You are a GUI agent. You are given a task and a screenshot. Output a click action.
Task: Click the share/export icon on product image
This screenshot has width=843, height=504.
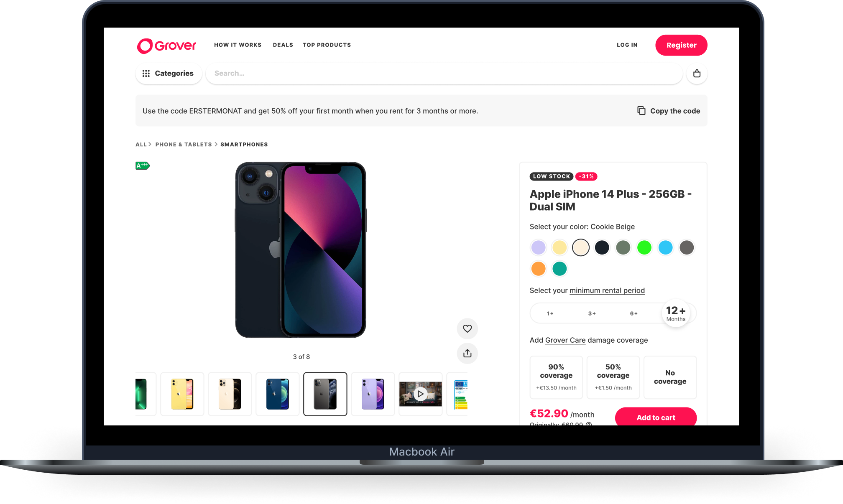[467, 354]
